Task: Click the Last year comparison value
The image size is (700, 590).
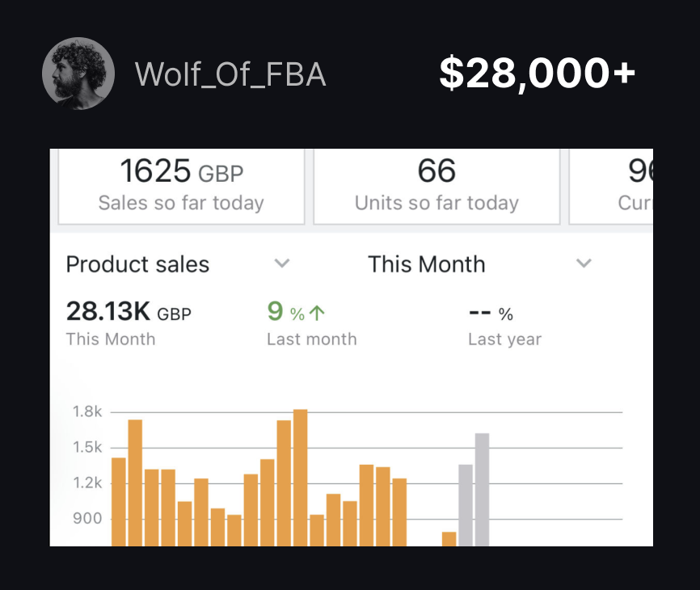Action: [491, 314]
